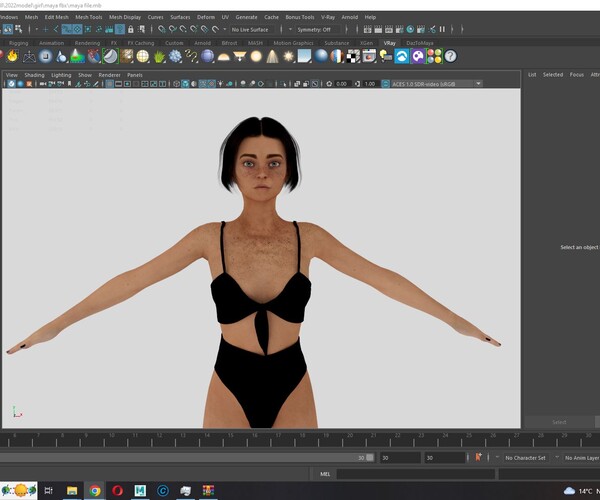The width and height of the screenshot is (600, 500).
Task: Open the Mesh Tools menu
Action: [88, 17]
